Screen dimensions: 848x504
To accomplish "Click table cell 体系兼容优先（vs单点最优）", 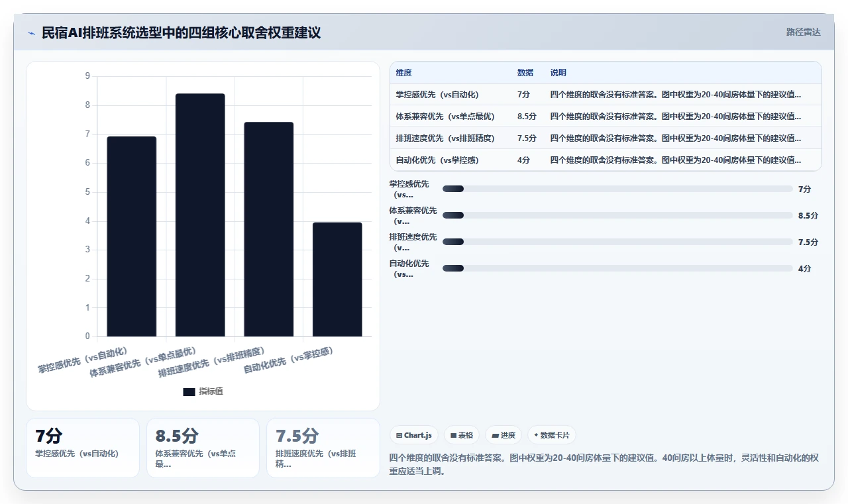I will (x=445, y=117).
